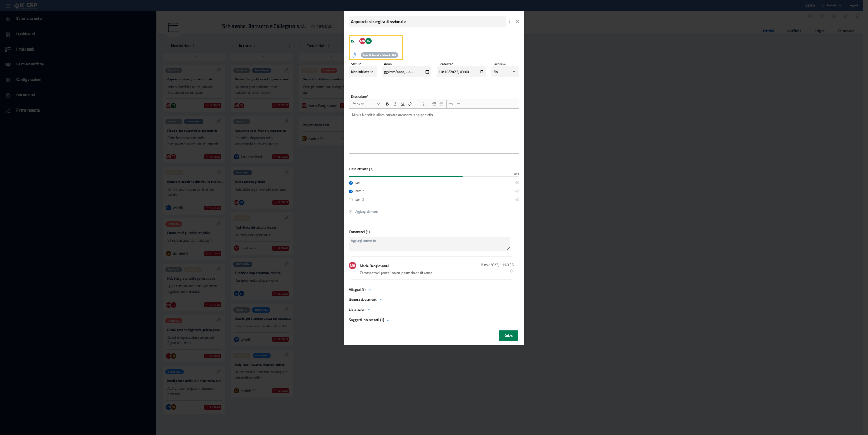
Task: Click the Aggiungi commento text field
Action: pyautogui.click(x=429, y=244)
